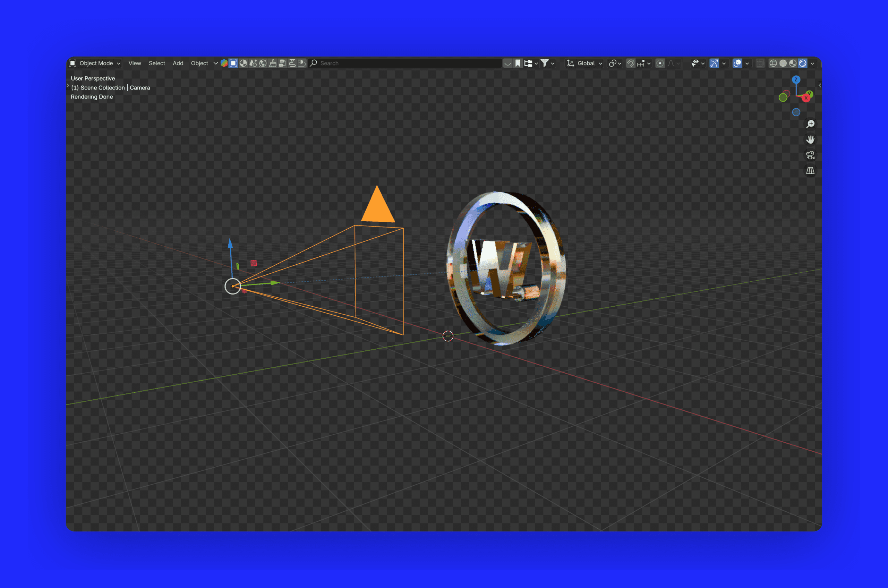The height and width of the screenshot is (588, 888).
Task: Toggle the snap magnet icon
Action: [x=631, y=63]
